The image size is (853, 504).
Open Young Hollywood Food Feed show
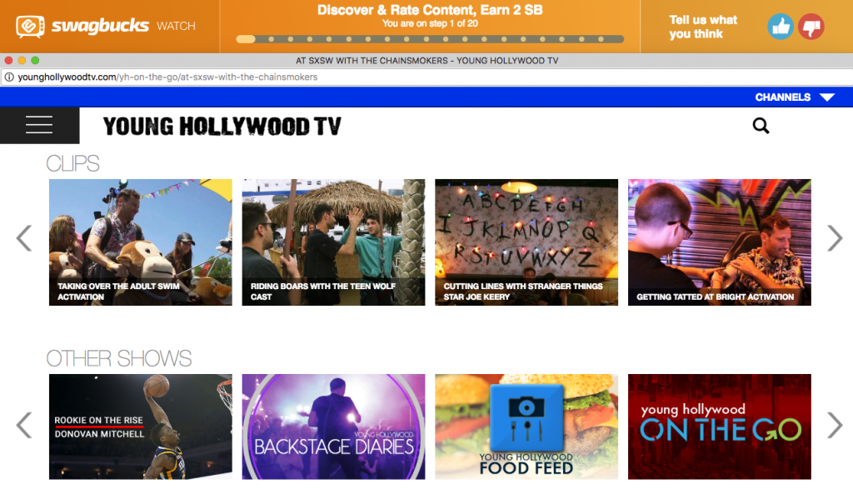(526, 427)
